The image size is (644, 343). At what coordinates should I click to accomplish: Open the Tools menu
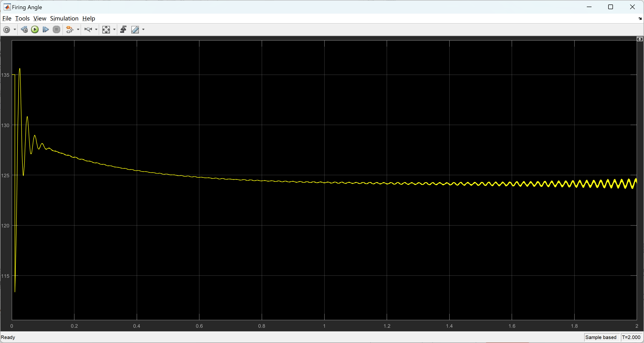pyautogui.click(x=22, y=19)
